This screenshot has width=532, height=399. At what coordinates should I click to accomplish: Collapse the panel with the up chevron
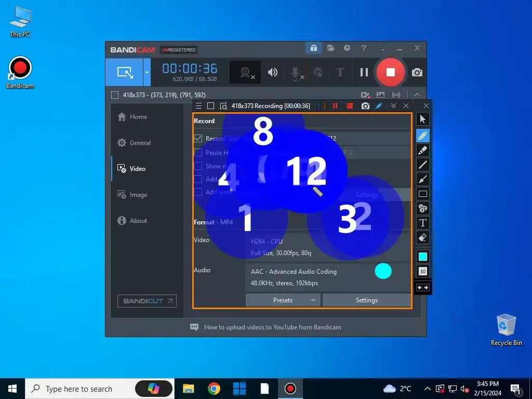417,95
